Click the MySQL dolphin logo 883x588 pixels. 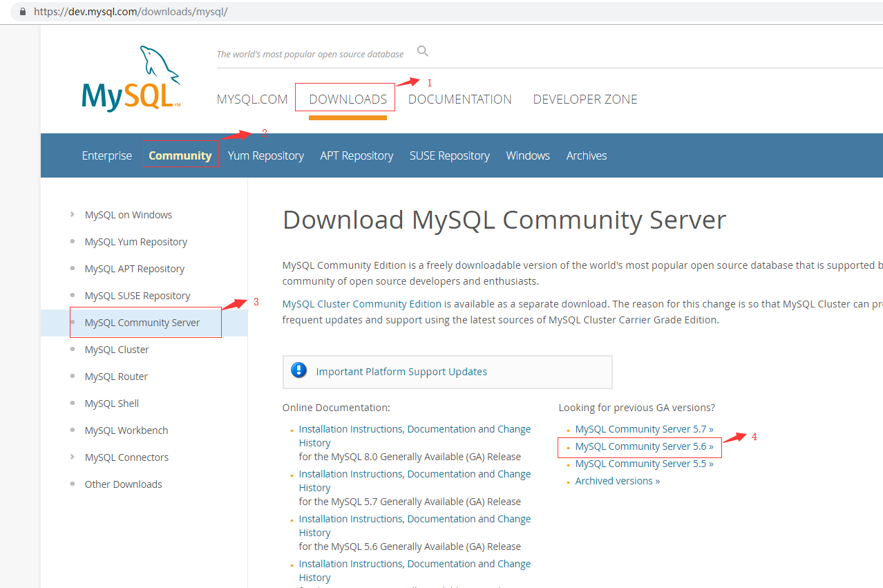[131, 79]
